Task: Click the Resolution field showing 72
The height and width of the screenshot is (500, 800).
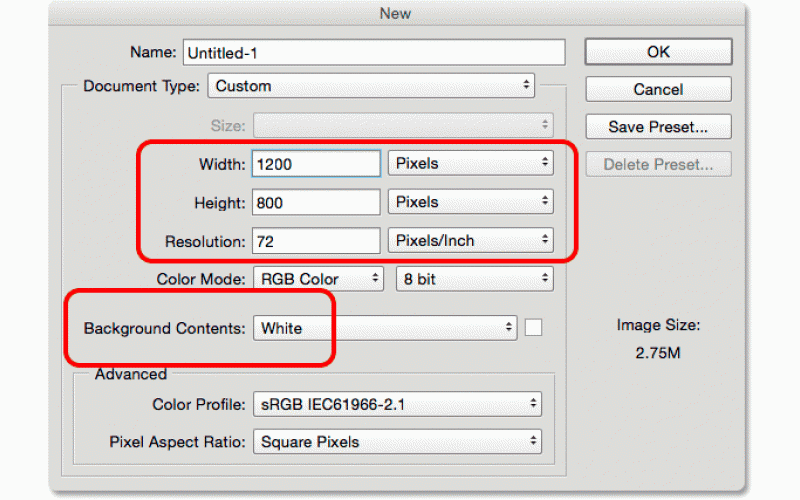Action: click(x=316, y=241)
